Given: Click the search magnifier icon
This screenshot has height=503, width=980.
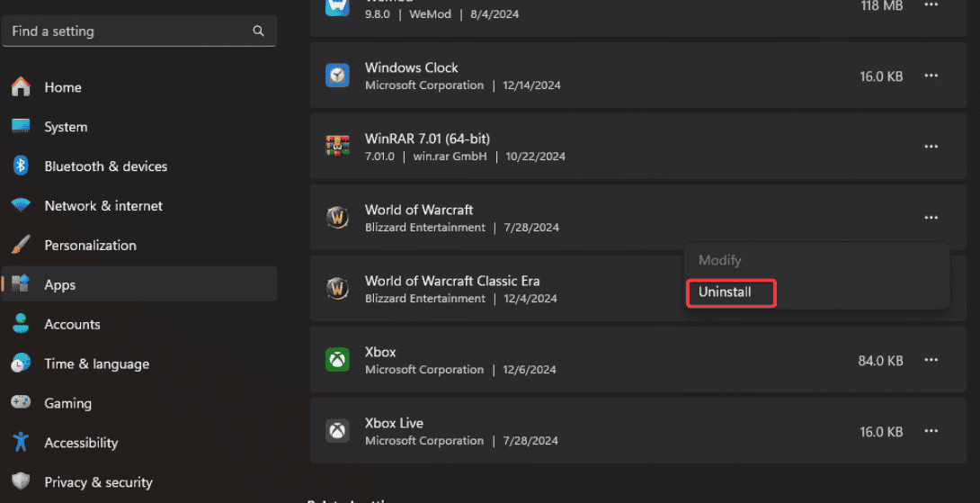Looking at the screenshot, I should point(259,31).
